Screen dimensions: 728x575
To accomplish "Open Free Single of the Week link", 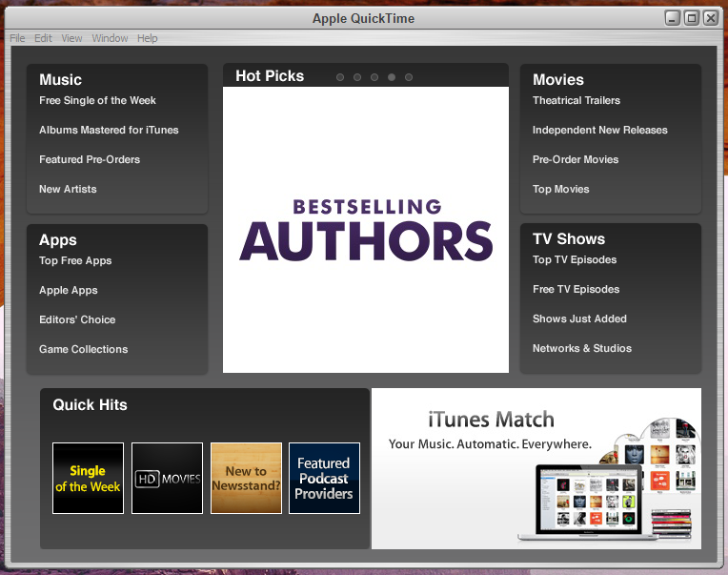I will click(97, 100).
